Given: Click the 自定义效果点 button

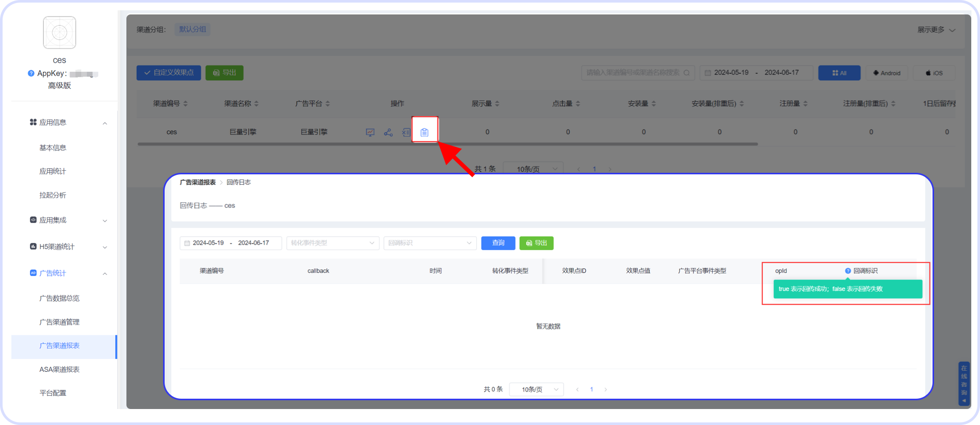Looking at the screenshot, I should [169, 73].
